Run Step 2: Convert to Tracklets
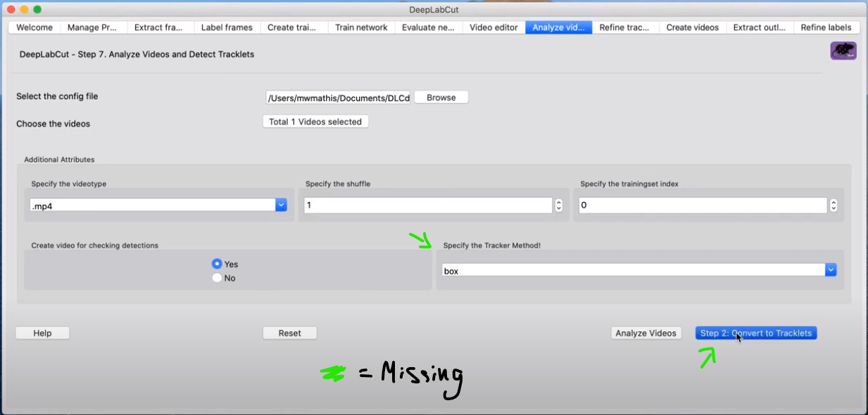The width and height of the screenshot is (868, 415). pos(755,333)
